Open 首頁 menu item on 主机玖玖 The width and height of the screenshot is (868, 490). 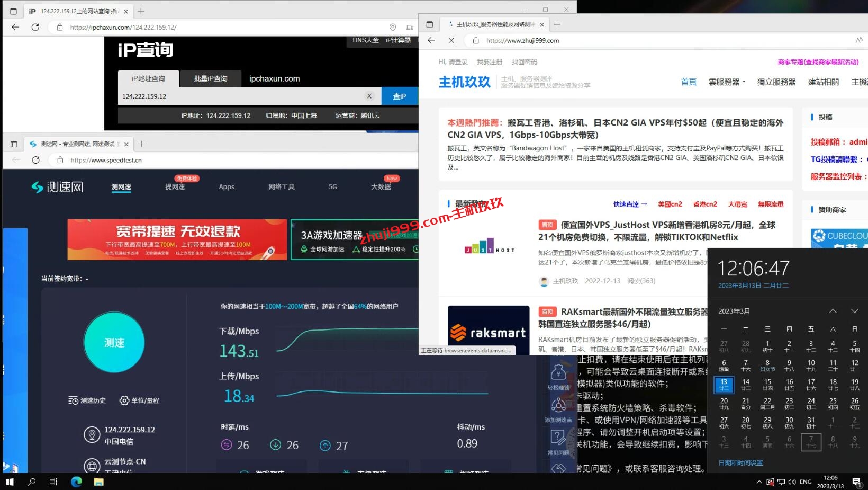click(689, 82)
